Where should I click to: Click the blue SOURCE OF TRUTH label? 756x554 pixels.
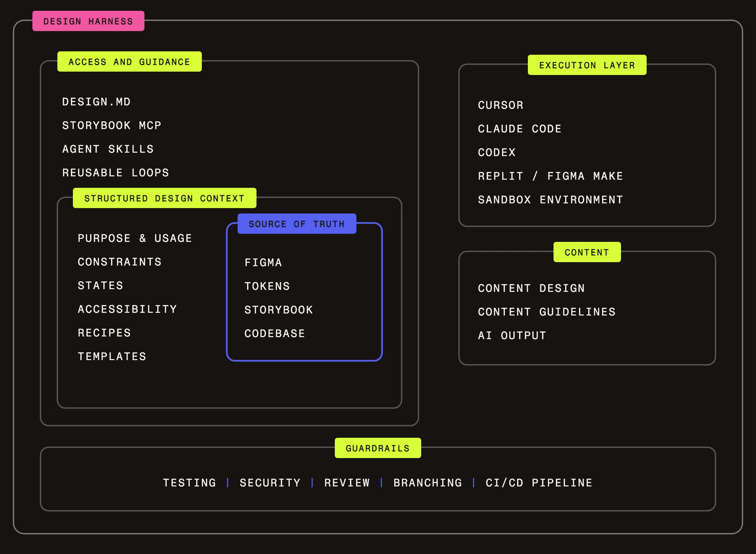(x=297, y=224)
